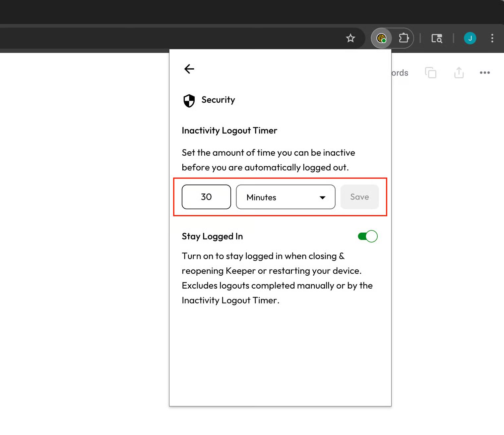504x435 pixels.
Task: Open the Keeper extension icon in toolbar
Action: pos(381,38)
